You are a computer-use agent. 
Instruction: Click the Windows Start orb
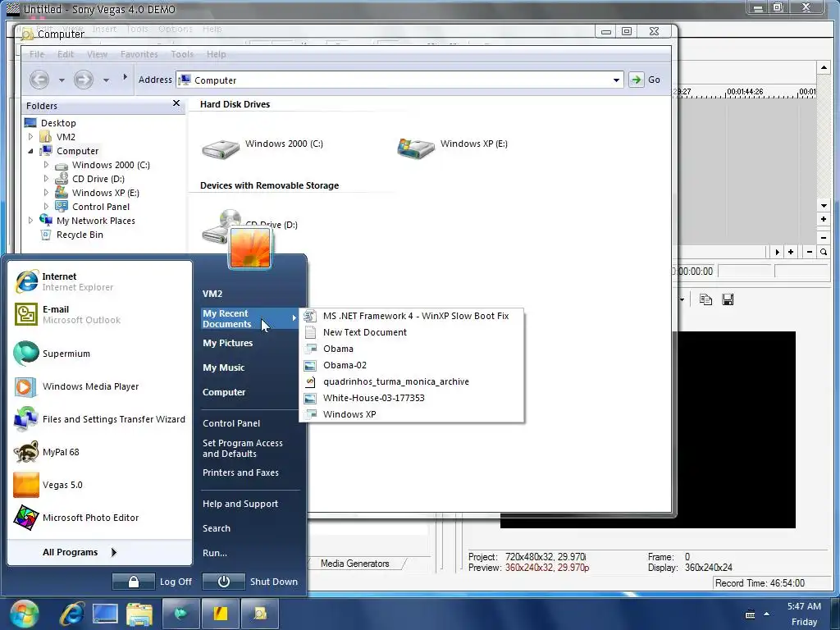click(24, 614)
